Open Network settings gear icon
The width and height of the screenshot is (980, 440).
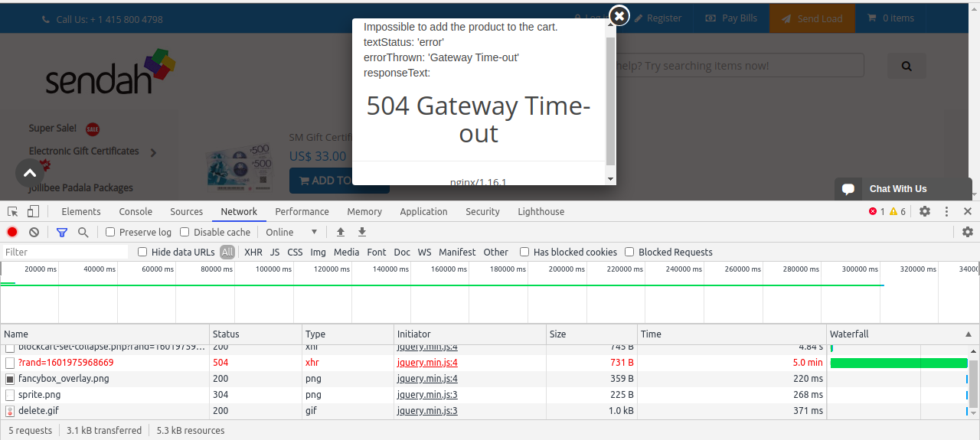(968, 232)
